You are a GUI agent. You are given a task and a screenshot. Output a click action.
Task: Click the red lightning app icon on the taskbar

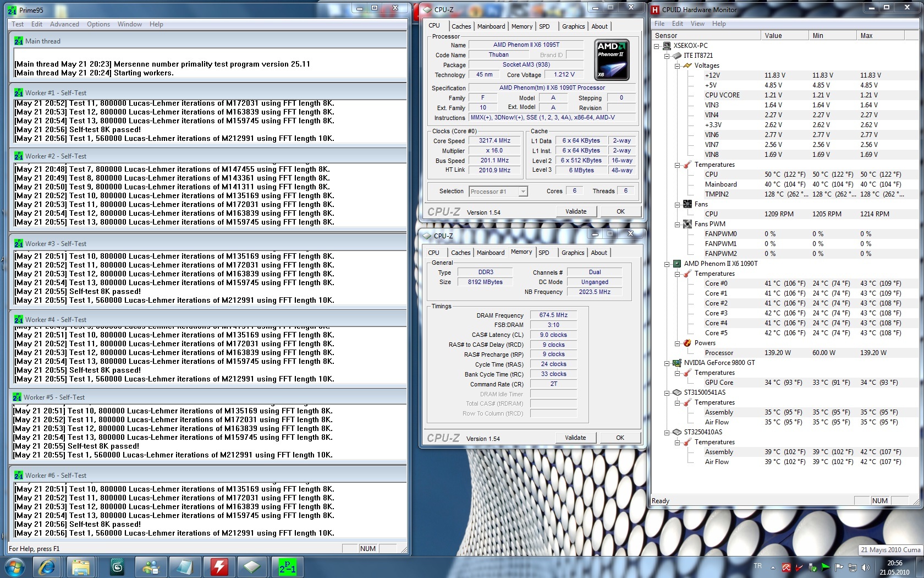[x=219, y=567]
